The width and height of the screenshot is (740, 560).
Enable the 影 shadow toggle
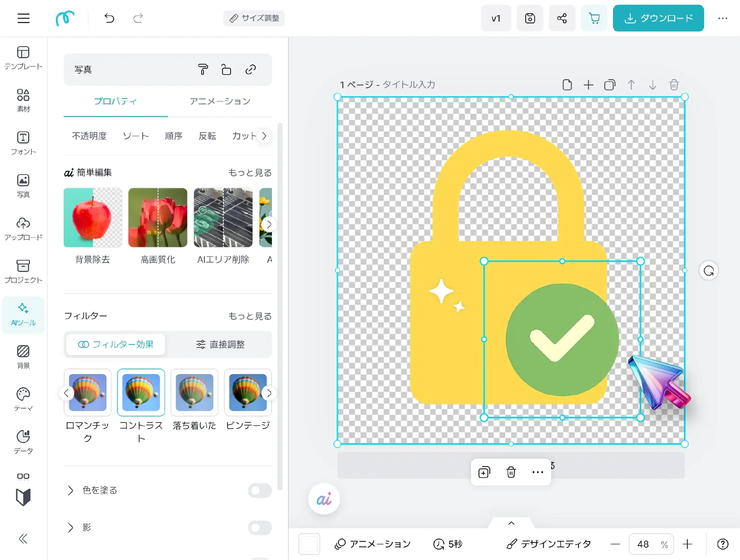[x=259, y=527]
